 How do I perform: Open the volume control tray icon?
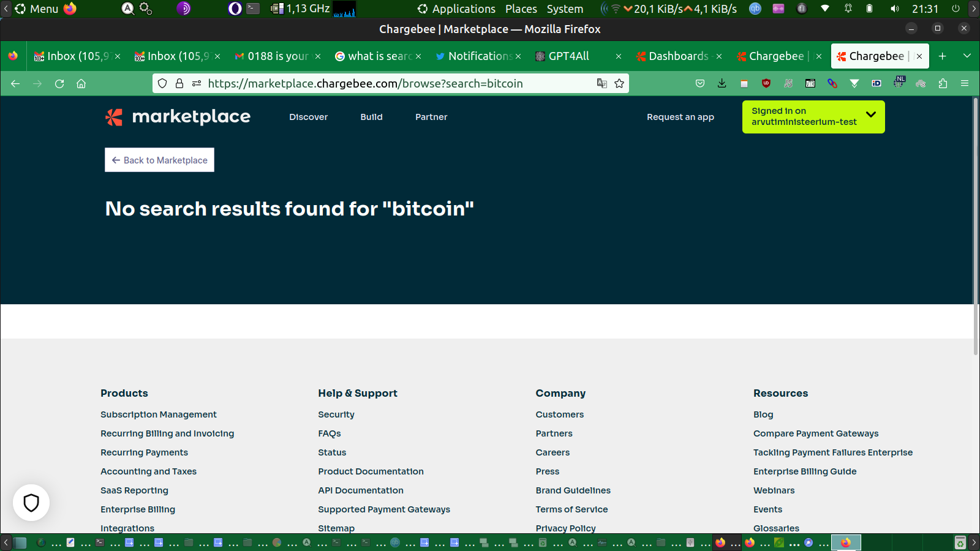pyautogui.click(x=895, y=9)
